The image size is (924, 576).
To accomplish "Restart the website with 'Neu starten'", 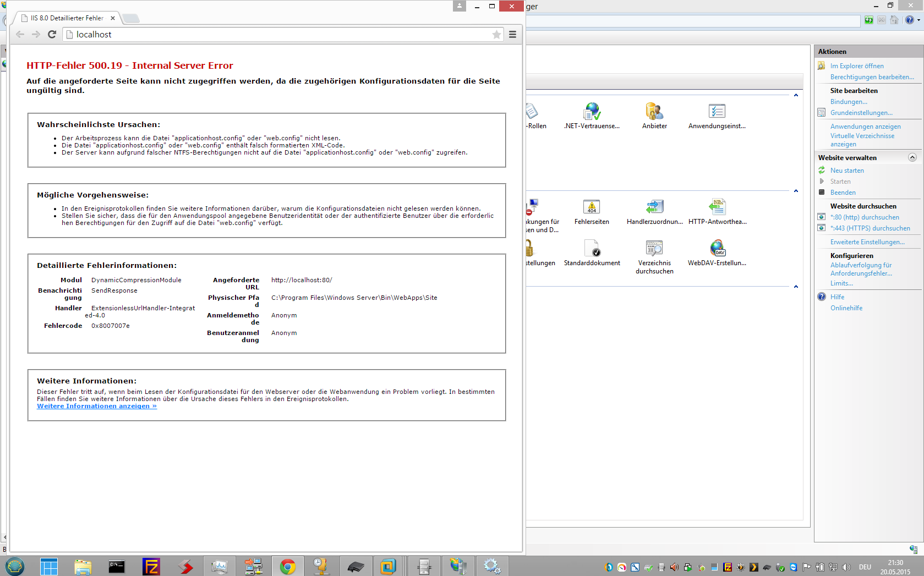I will (847, 171).
